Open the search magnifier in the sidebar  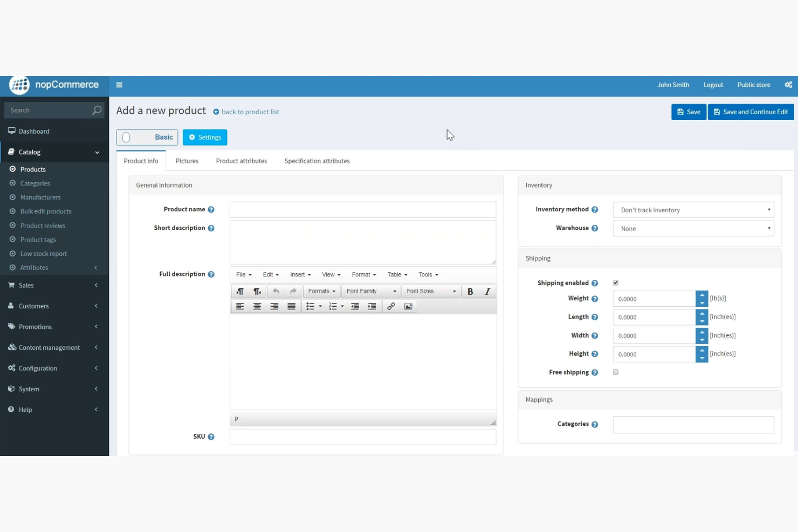96,110
